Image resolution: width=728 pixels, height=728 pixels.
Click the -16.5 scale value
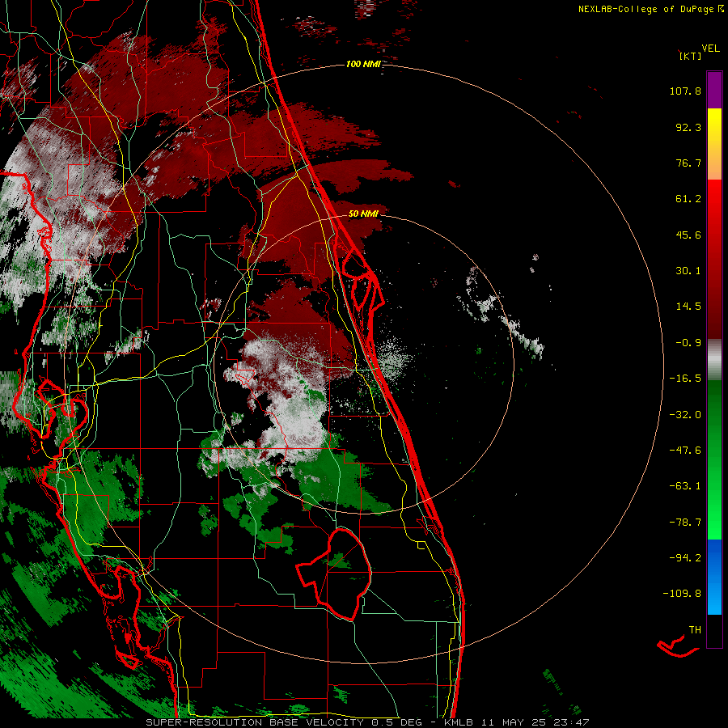(x=685, y=379)
